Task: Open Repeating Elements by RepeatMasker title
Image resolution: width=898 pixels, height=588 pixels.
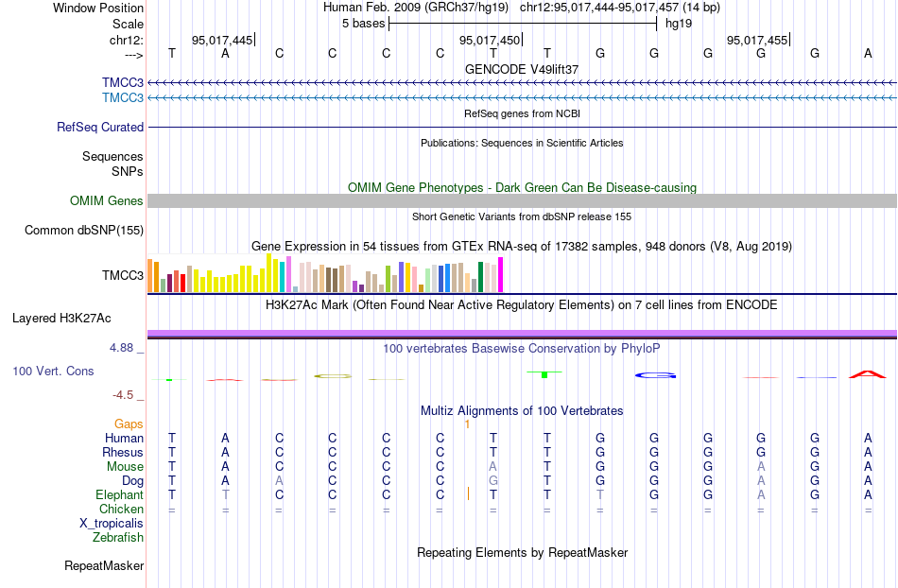Action: (523, 553)
